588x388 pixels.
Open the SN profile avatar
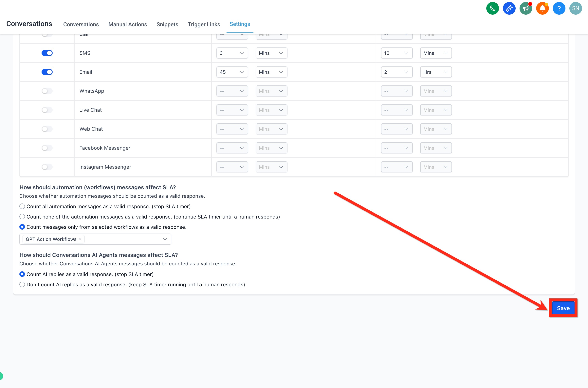click(x=575, y=9)
